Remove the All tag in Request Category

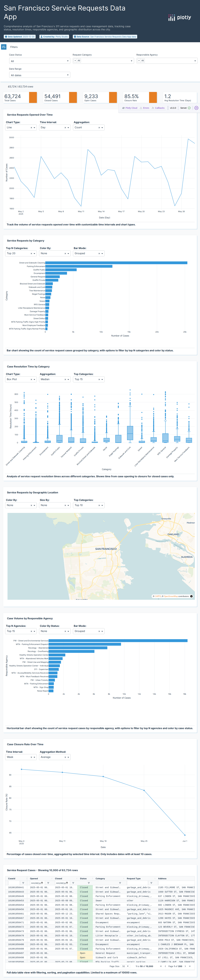point(75,61)
